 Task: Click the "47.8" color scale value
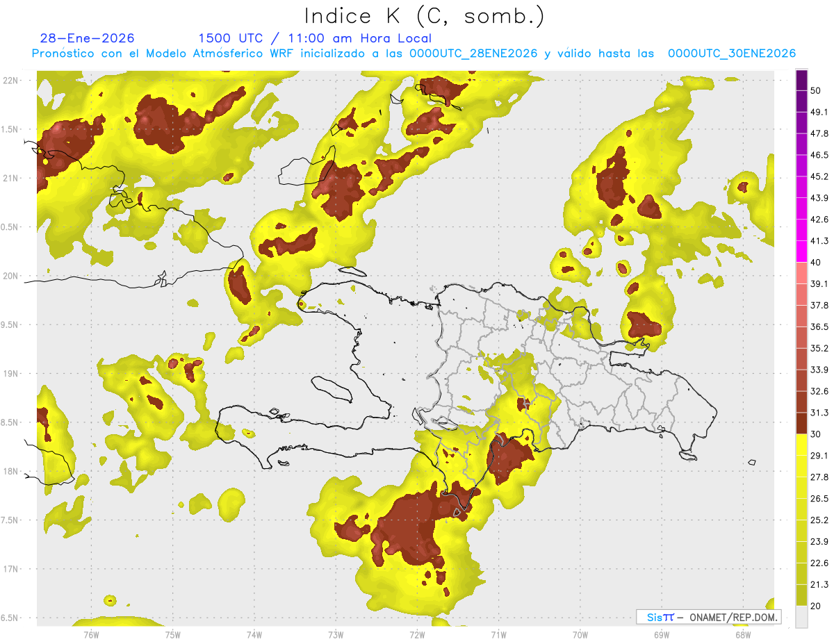pyautogui.click(x=819, y=133)
